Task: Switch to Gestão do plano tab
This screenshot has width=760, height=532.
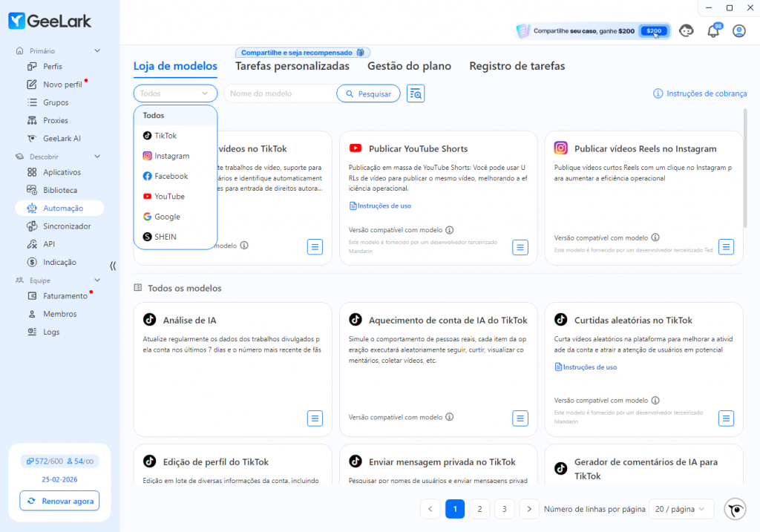Action: pos(409,66)
